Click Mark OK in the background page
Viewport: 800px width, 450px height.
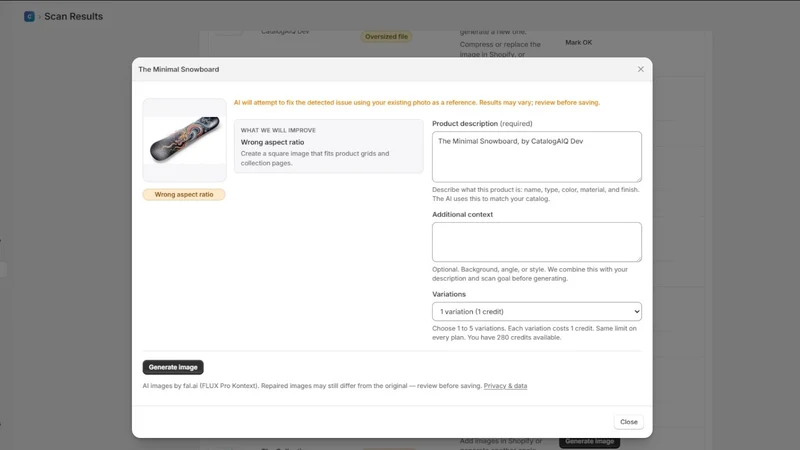click(579, 42)
